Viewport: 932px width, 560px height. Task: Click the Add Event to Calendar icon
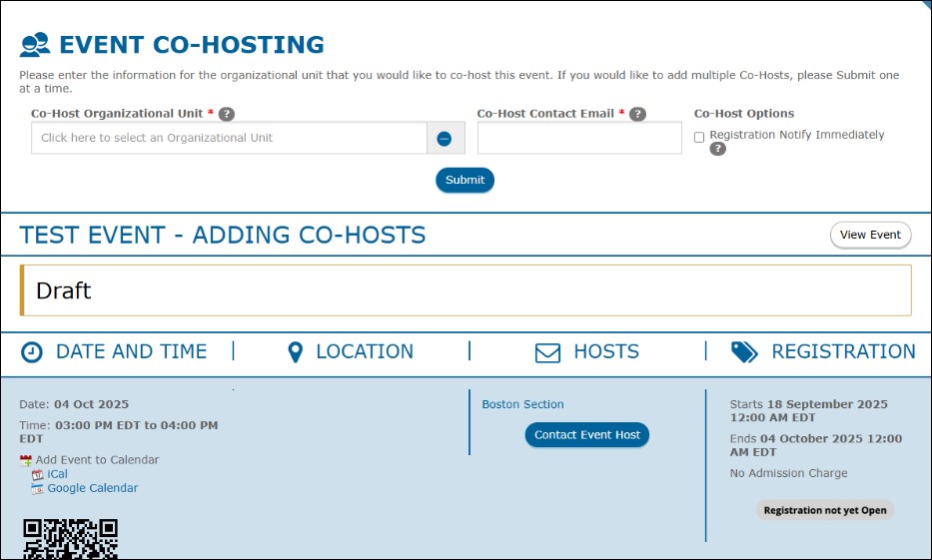tap(26, 460)
